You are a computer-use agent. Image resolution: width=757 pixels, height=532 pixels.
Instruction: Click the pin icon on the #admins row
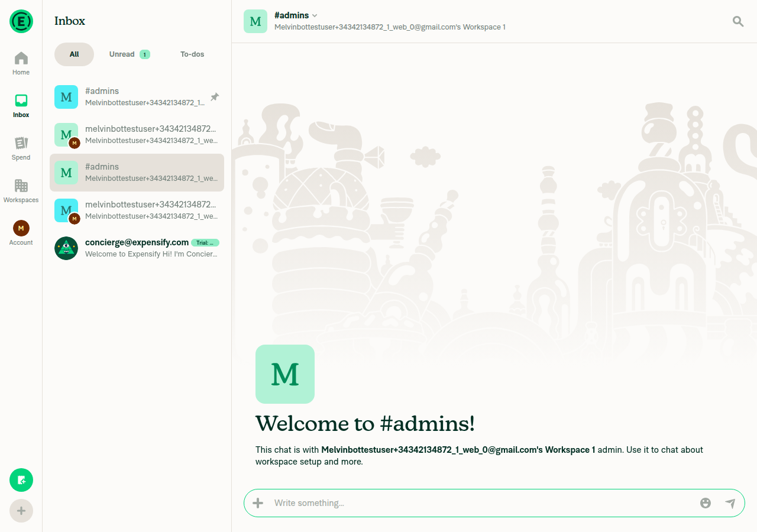tap(215, 97)
